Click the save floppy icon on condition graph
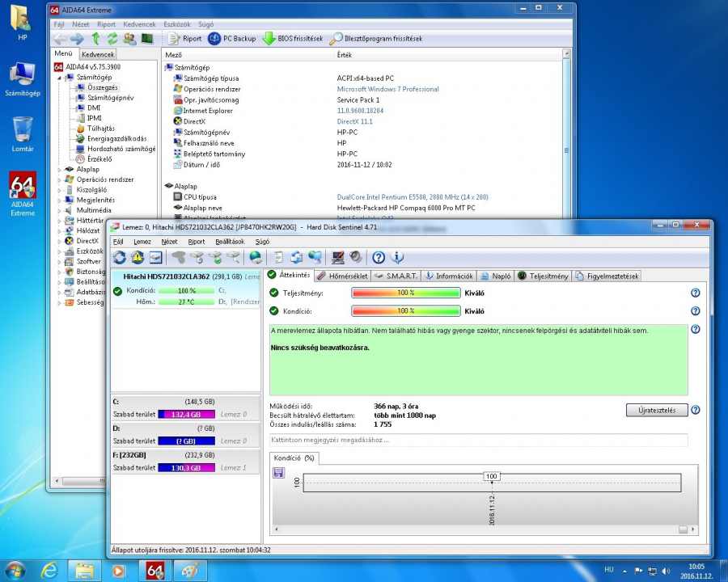This screenshot has height=582, width=728. click(278, 473)
